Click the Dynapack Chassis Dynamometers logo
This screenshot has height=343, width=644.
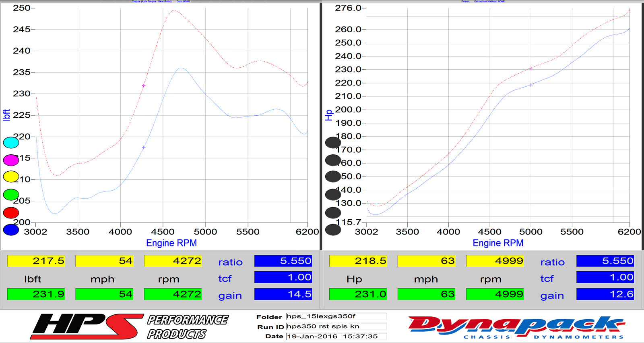click(x=516, y=327)
